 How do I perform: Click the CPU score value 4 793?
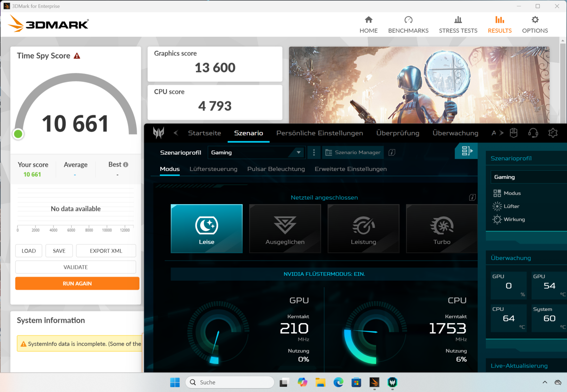click(x=215, y=106)
